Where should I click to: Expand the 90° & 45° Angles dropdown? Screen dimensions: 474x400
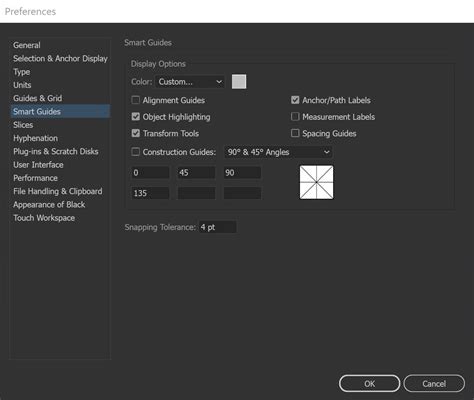pyautogui.click(x=278, y=152)
